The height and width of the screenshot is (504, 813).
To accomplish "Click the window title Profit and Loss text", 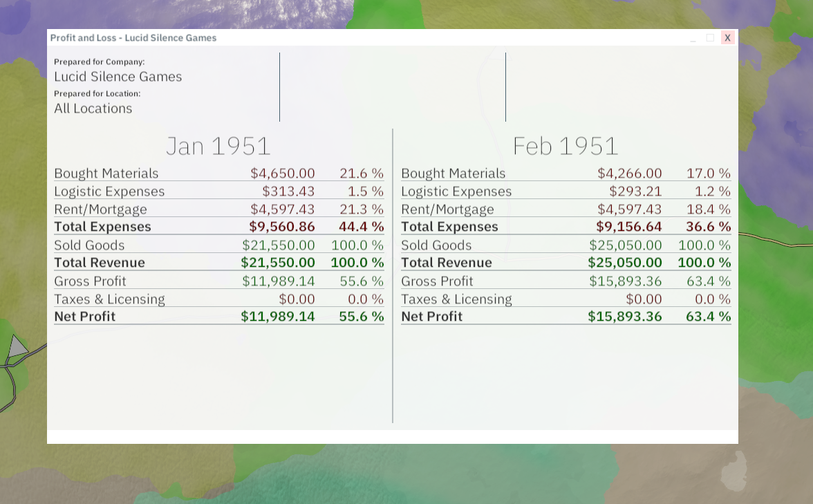I will pos(133,38).
